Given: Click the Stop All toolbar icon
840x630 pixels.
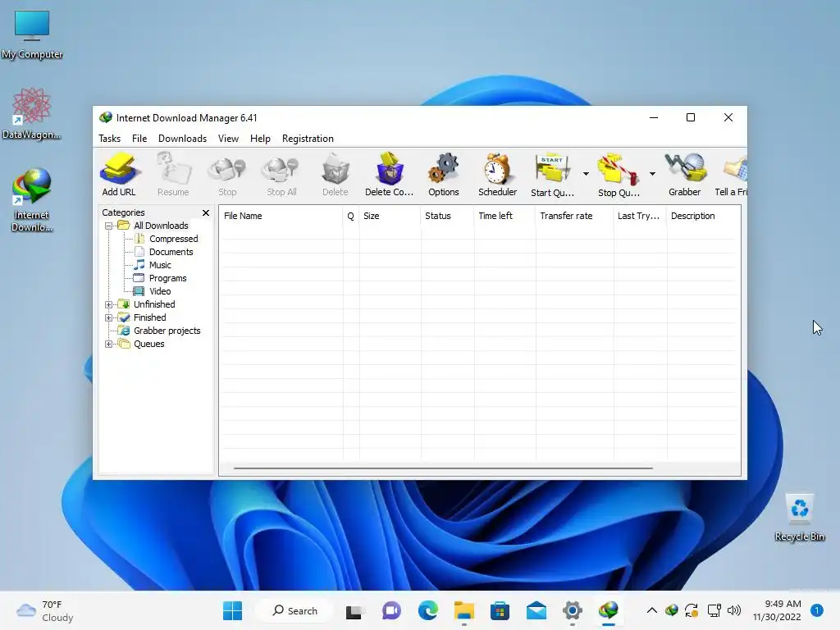Looking at the screenshot, I should click(281, 175).
